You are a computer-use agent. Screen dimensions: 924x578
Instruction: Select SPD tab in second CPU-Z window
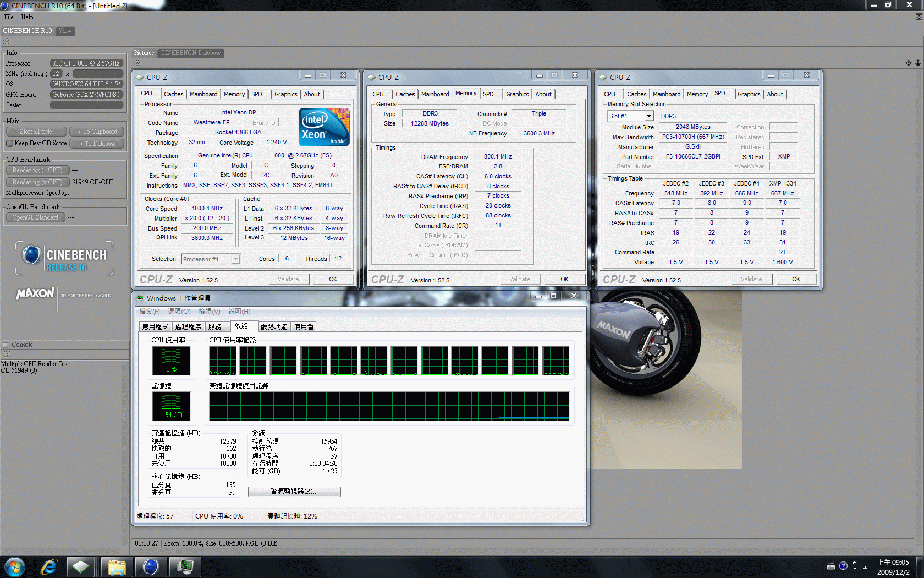coord(488,94)
